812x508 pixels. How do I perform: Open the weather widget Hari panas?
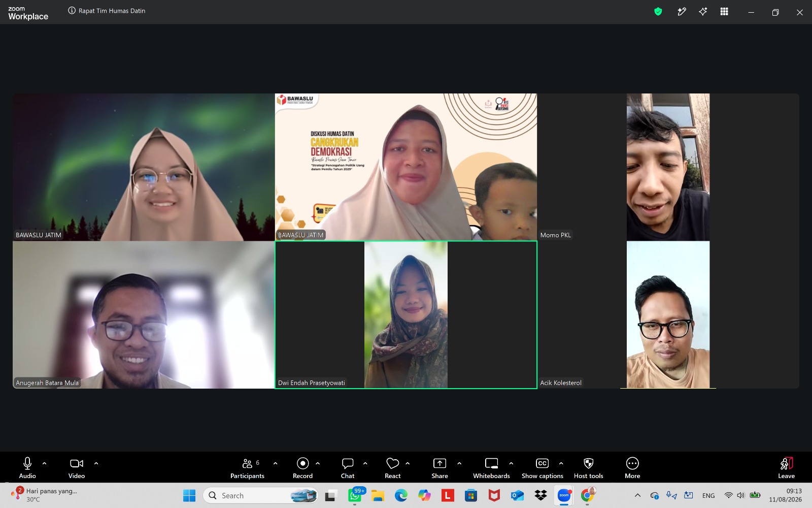coord(45,495)
